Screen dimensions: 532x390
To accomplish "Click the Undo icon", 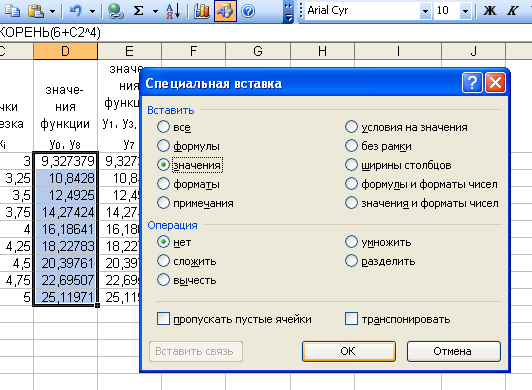I will (x=76, y=11).
